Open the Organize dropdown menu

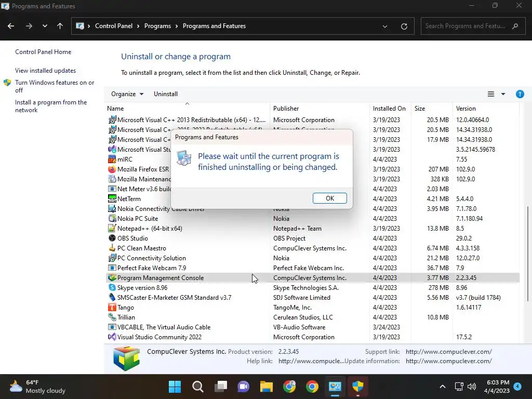(127, 94)
